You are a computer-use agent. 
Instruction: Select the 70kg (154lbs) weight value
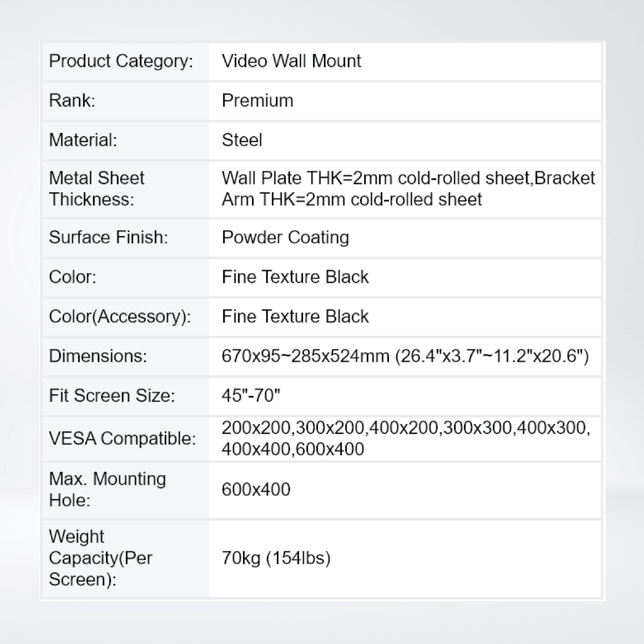coord(276,558)
